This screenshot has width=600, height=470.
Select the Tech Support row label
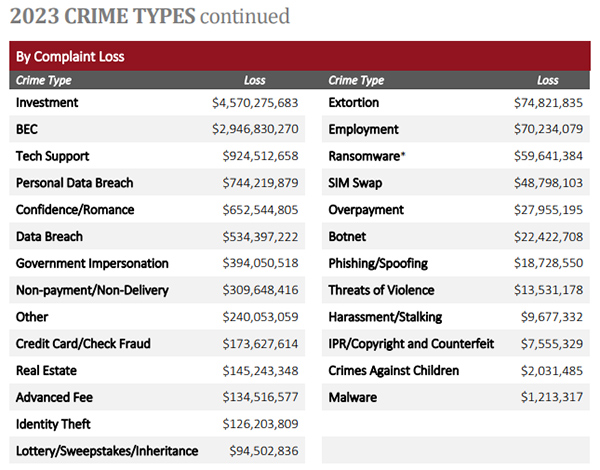click(53, 156)
